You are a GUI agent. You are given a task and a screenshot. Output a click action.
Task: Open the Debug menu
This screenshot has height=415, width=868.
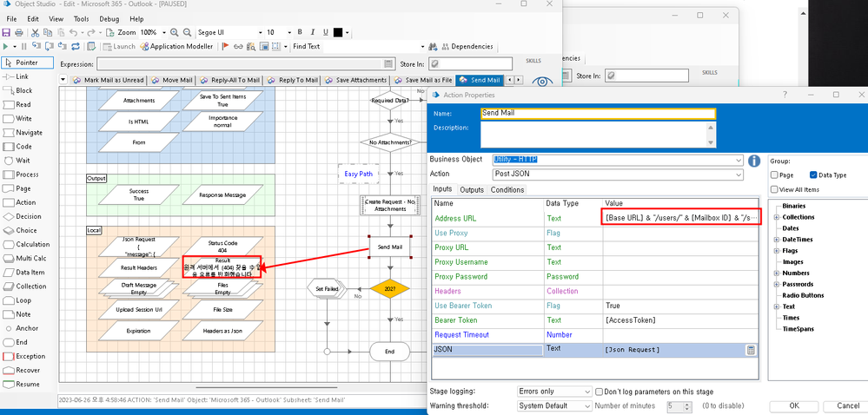109,18
